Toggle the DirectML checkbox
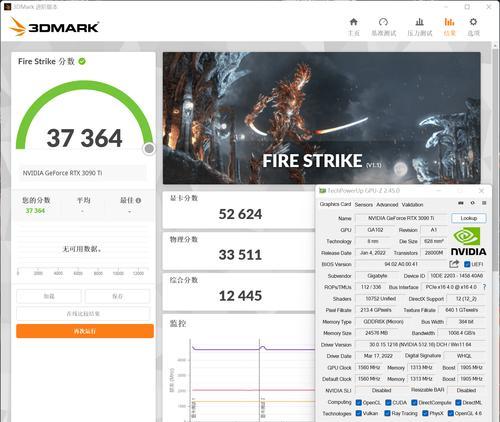Image resolution: width=500 pixels, height=422 pixels. click(458, 403)
